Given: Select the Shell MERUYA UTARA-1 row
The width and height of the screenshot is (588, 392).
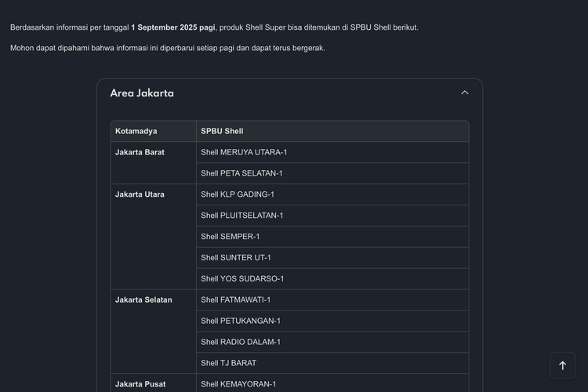Looking at the screenshot, I should 244,152.
